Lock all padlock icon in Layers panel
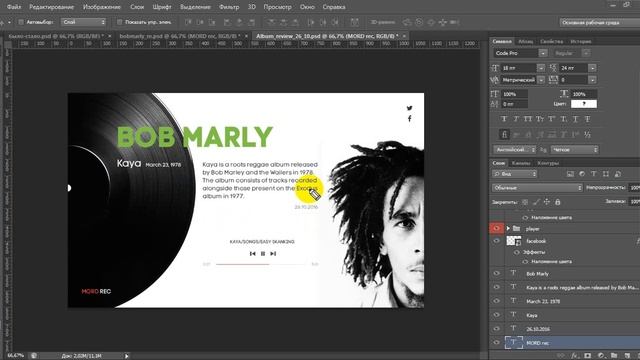The height and width of the screenshot is (360, 640). [558, 202]
